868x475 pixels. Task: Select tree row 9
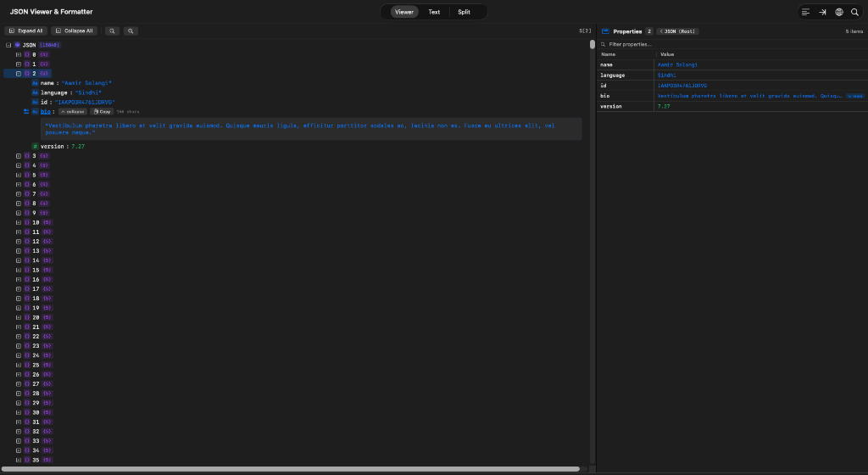click(34, 213)
